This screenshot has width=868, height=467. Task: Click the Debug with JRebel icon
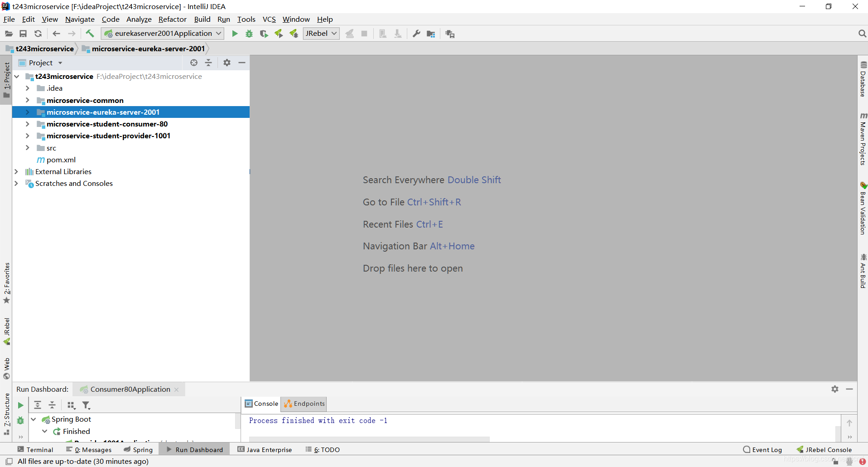tap(294, 34)
